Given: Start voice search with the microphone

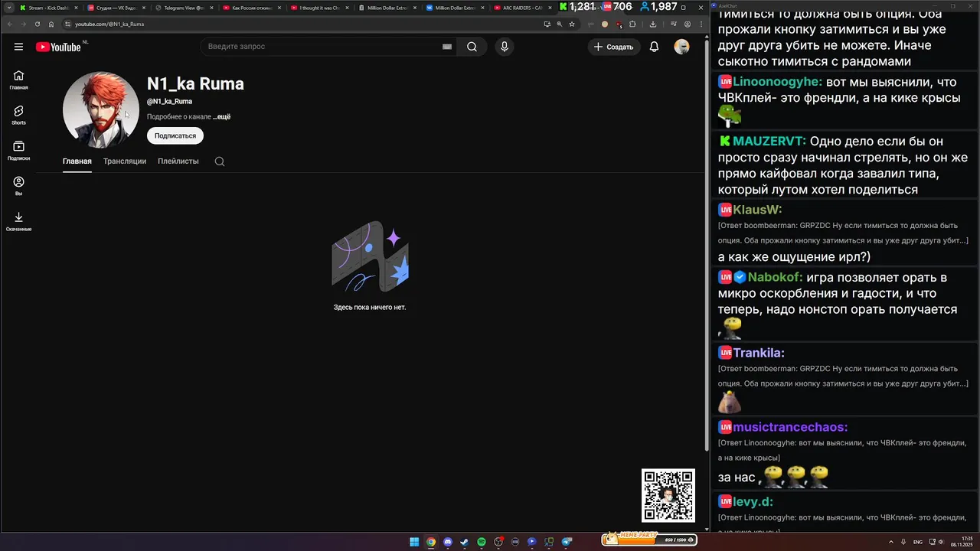Looking at the screenshot, I should point(504,47).
